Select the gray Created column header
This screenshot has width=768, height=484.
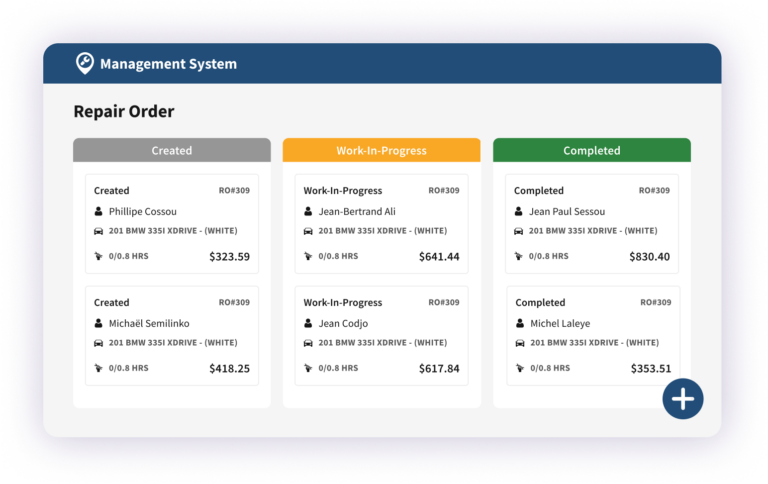[x=172, y=150]
